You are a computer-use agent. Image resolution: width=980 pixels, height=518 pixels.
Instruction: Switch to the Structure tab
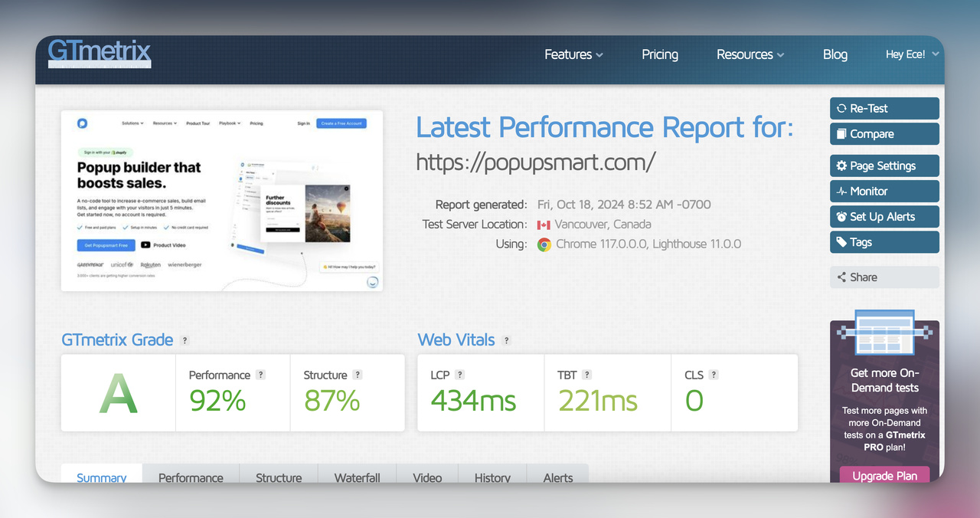pos(279,475)
